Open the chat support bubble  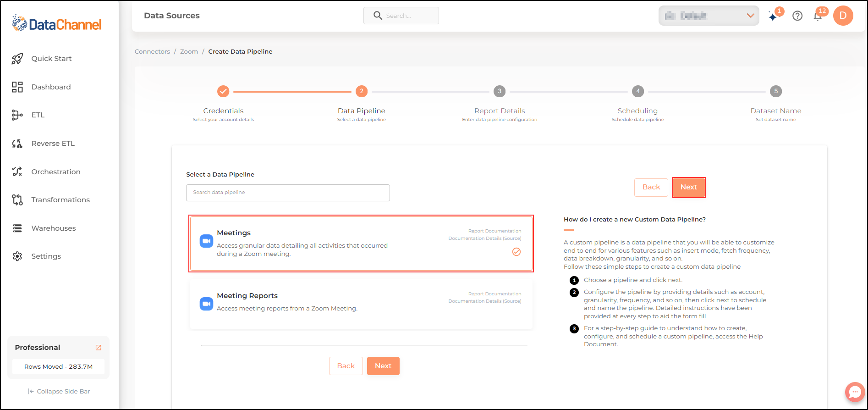coord(855,392)
